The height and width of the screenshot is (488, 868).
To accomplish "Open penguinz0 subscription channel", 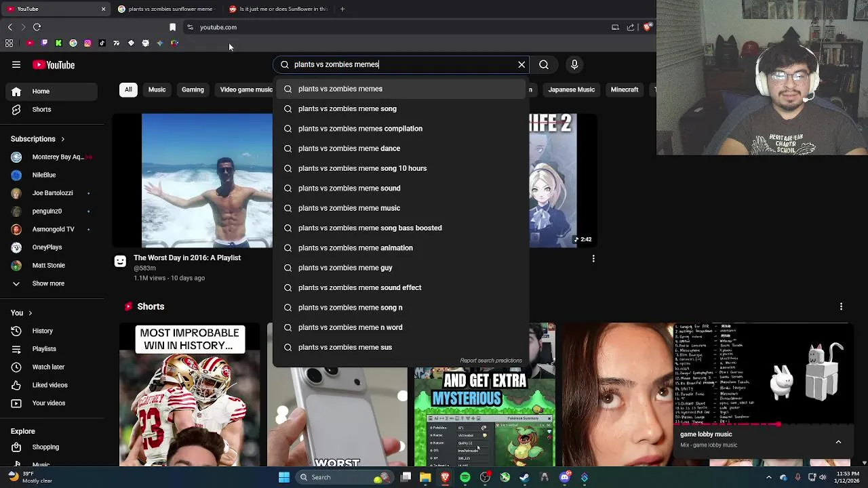I will click(x=52, y=211).
